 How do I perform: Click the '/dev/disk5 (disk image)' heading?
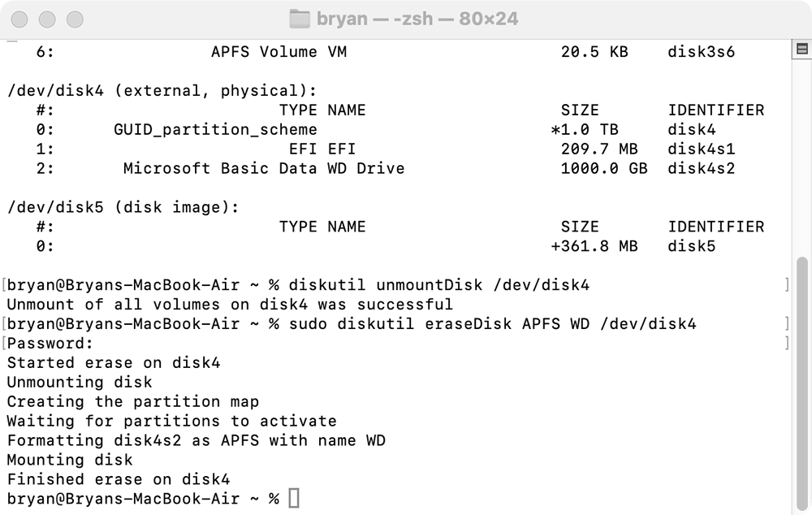click(x=120, y=207)
